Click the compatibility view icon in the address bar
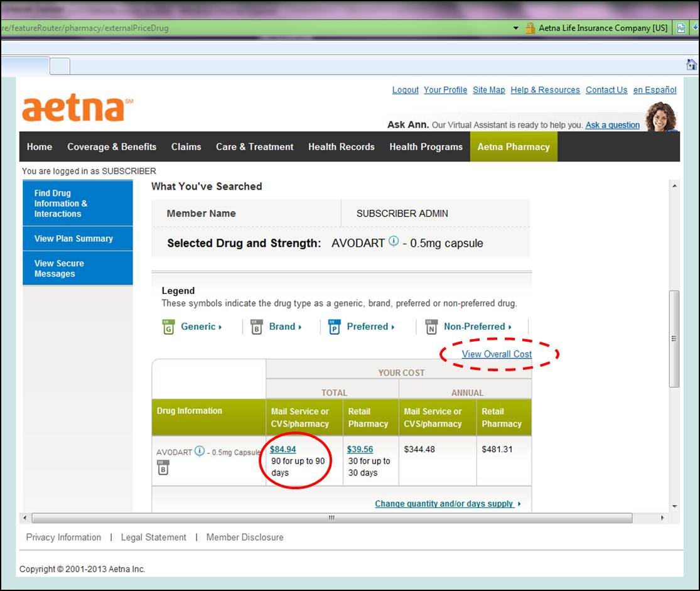The image size is (700, 591). click(x=681, y=28)
